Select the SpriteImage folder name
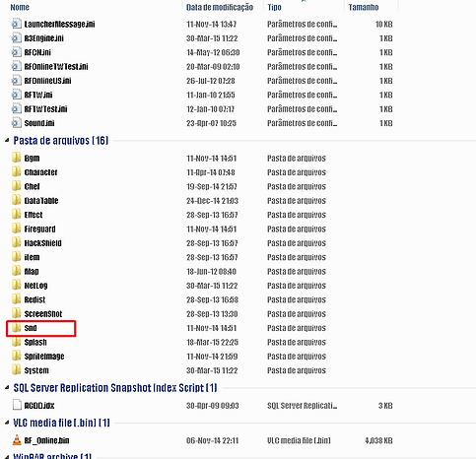Screen dimensions: 476x459 (x=44, y=357)
